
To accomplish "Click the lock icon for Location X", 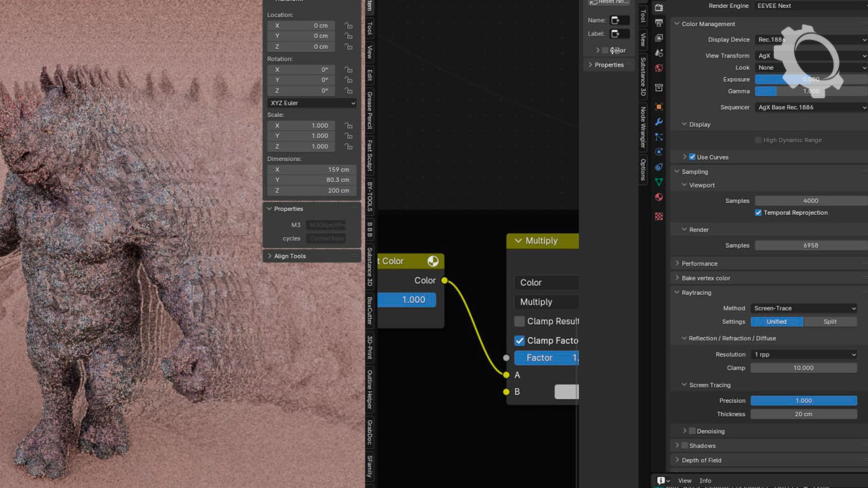I will (349, 26).
